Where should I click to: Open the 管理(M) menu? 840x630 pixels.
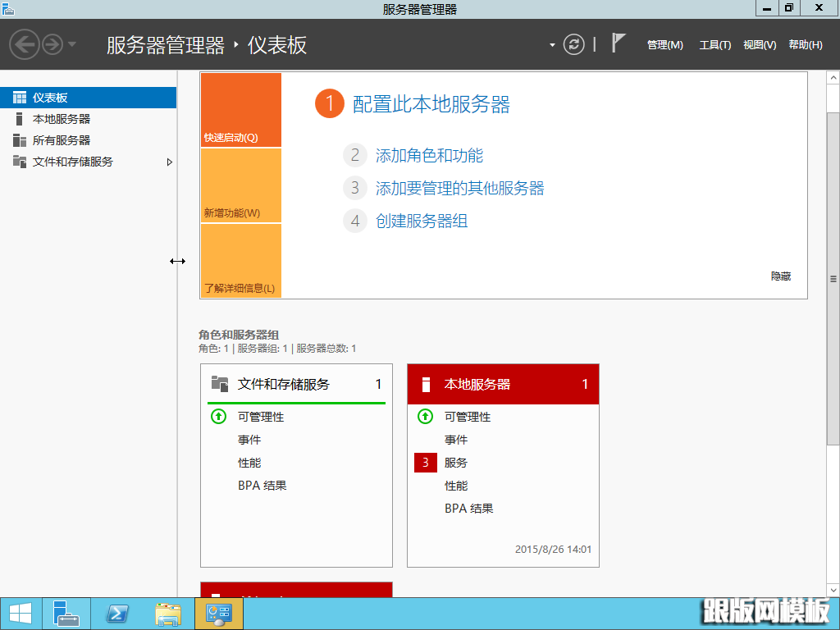pos(664,45)
